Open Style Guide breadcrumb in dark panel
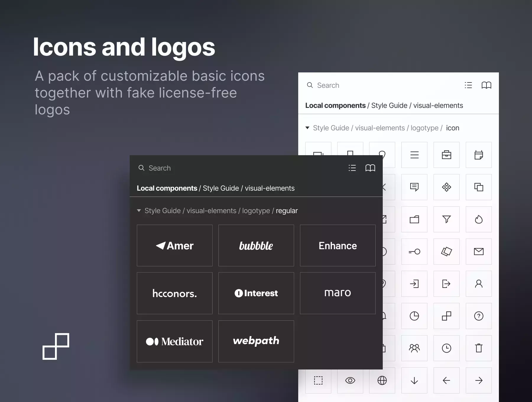 pos(221,188)
